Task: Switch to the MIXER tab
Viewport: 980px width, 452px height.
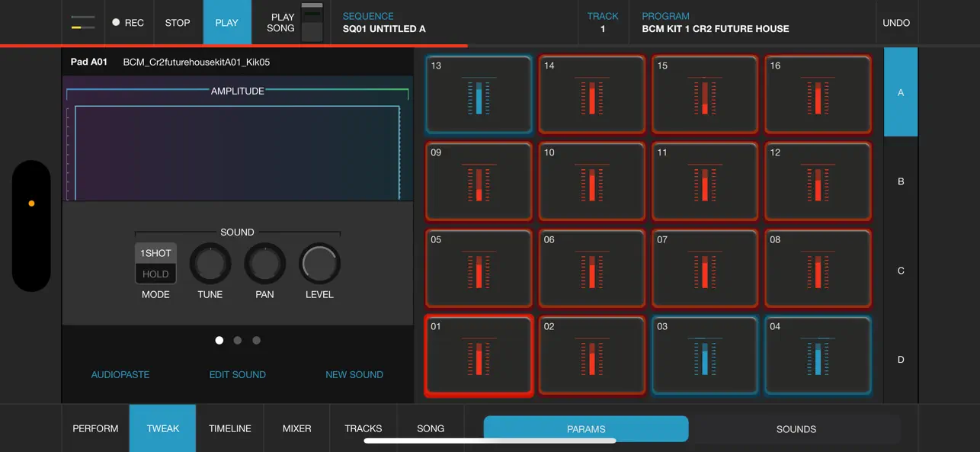Action: pos(296,428)
